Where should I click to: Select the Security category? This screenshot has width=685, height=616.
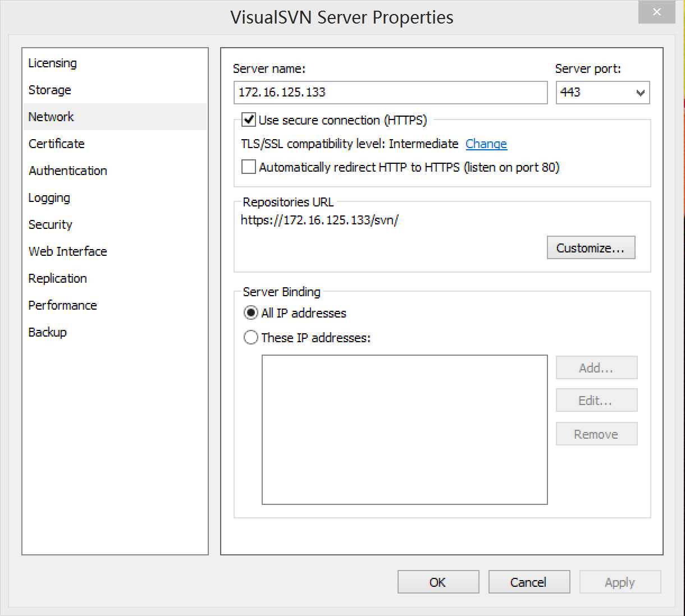click(51, 224)
